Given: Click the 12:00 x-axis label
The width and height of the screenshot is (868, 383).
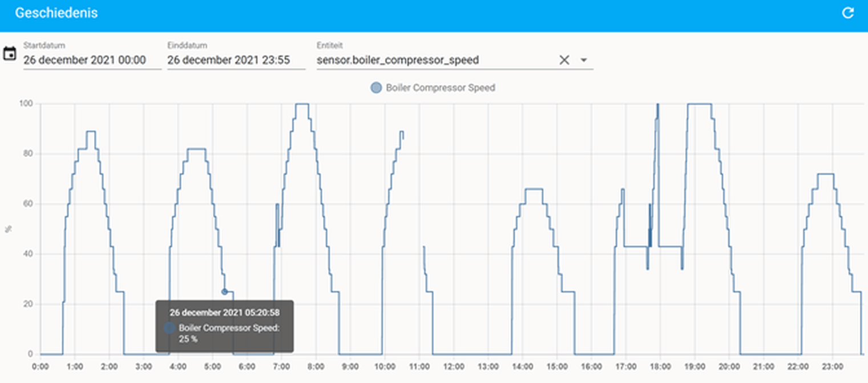Looking at the screenshot, I should (454, 366).
